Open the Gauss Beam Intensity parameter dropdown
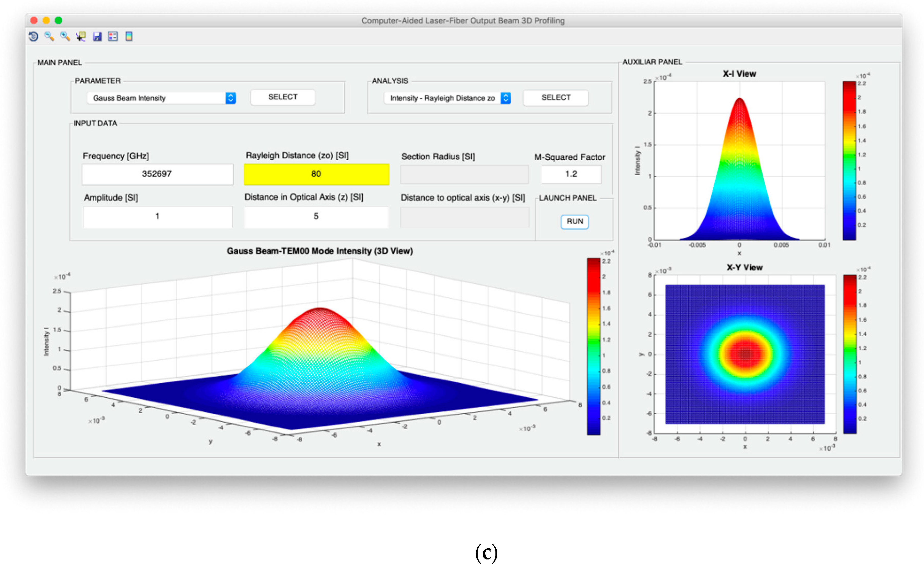This screenshot has width=924, height=569. (x=161, y=98)
